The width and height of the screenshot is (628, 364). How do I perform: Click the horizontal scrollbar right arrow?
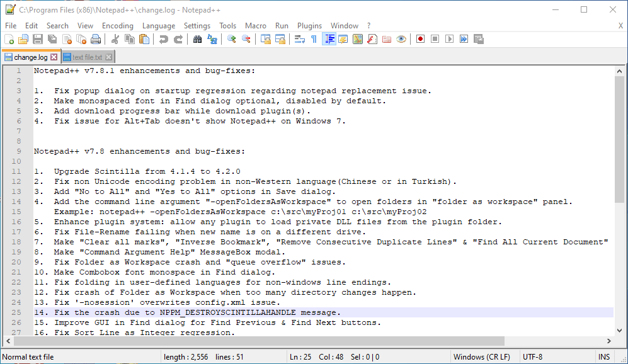[608, 341]
